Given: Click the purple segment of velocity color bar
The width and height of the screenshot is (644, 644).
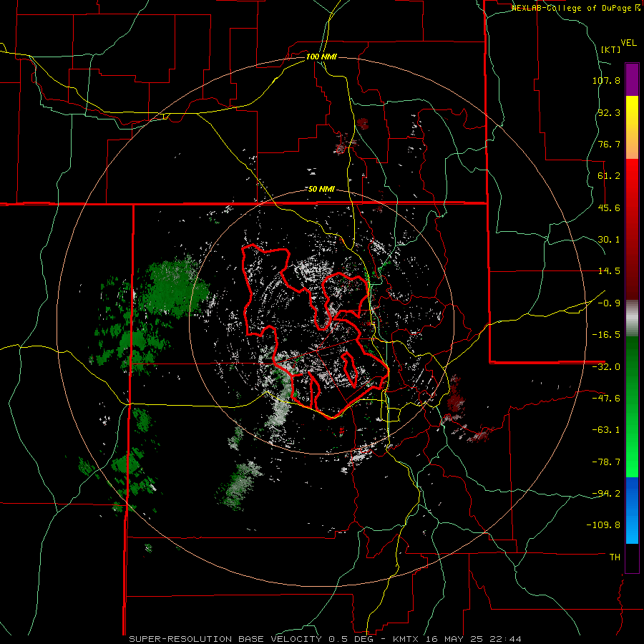Looking at the screenshot, I should [x=632, y=79].
